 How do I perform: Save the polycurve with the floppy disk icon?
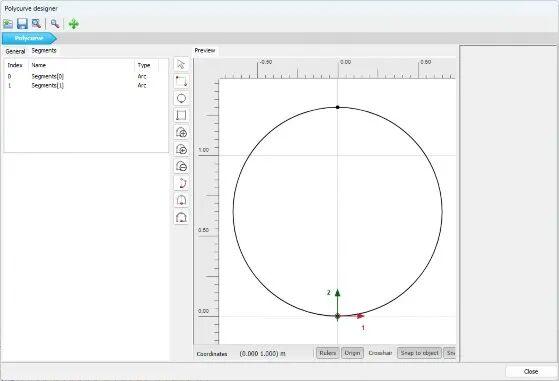click(22, 24)
